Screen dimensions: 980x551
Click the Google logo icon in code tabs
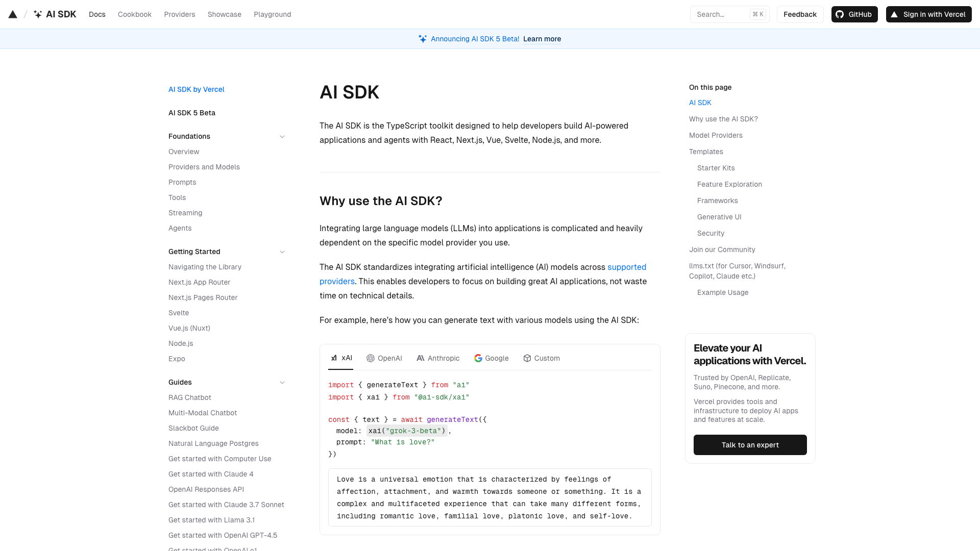[x=478, y=358]
